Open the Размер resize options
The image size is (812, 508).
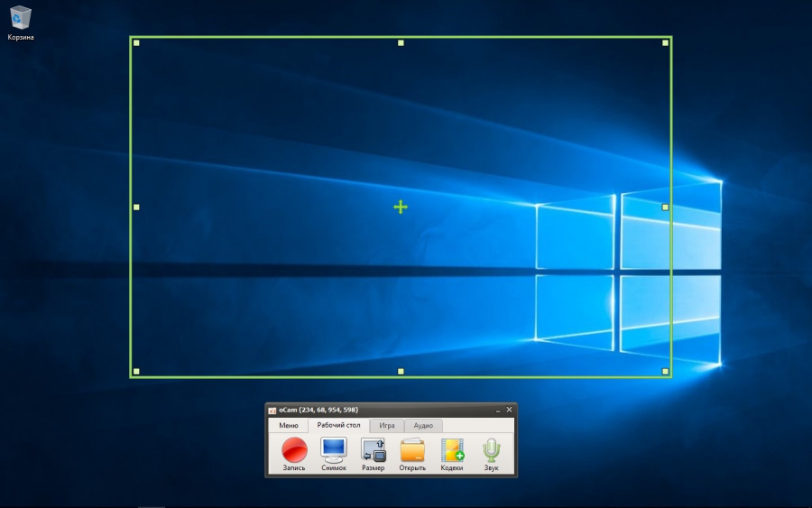(x=373, y=450)
